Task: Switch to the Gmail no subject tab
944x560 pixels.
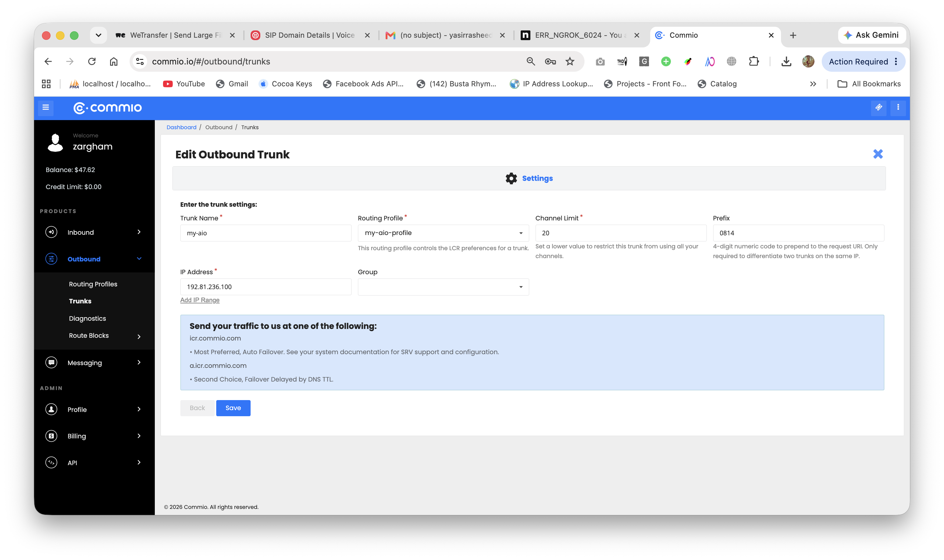Action: [446, 35]
